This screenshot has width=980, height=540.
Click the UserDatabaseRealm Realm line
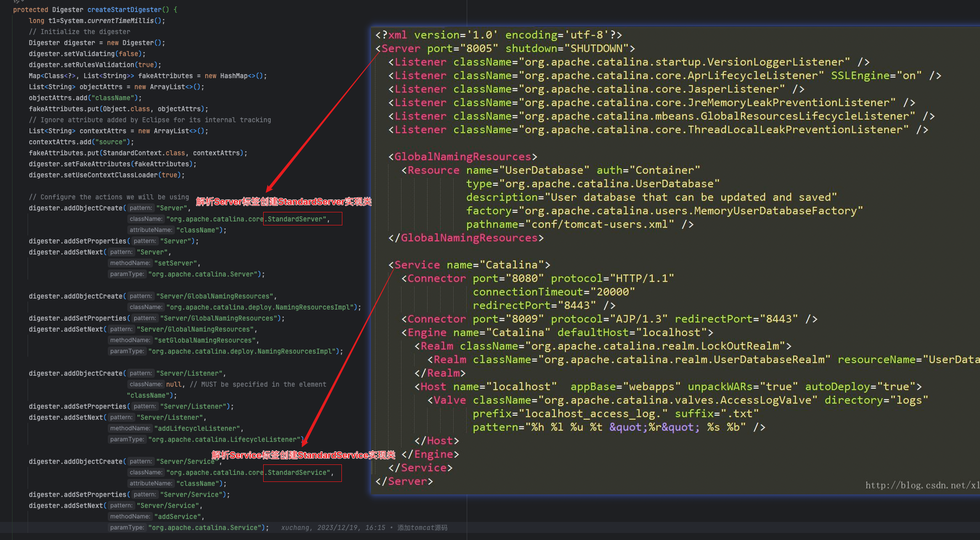point(703,359)
